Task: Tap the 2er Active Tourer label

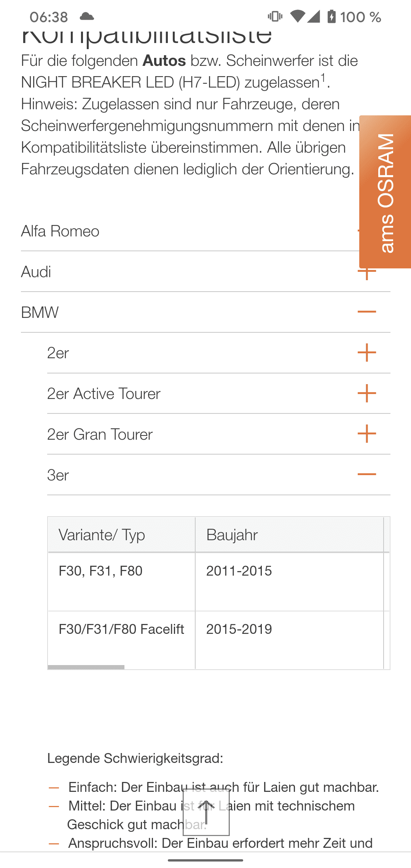Action: tap(104, 394)
